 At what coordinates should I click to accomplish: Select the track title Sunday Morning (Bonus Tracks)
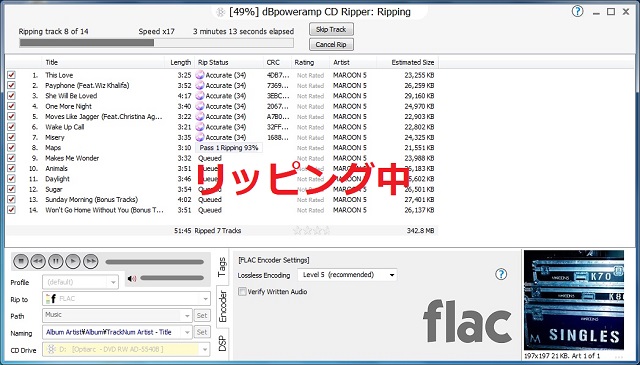tap(91, 200)
